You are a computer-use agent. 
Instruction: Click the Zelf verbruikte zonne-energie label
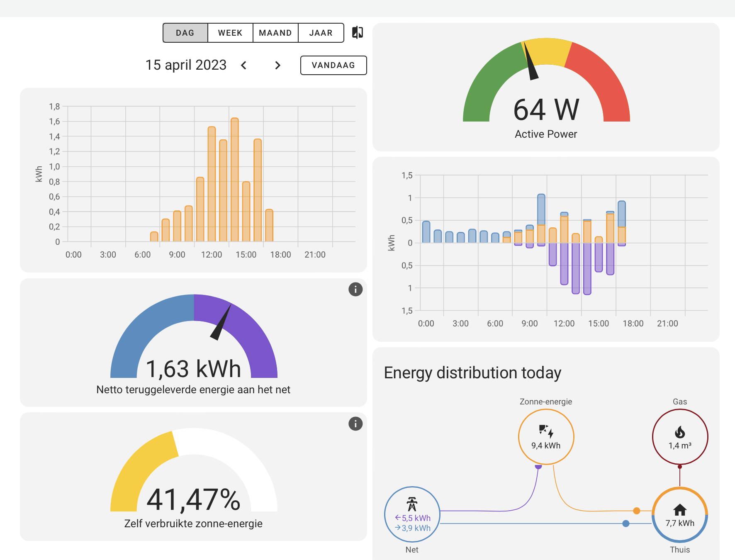pyautogui.click(x=193, y=523)
